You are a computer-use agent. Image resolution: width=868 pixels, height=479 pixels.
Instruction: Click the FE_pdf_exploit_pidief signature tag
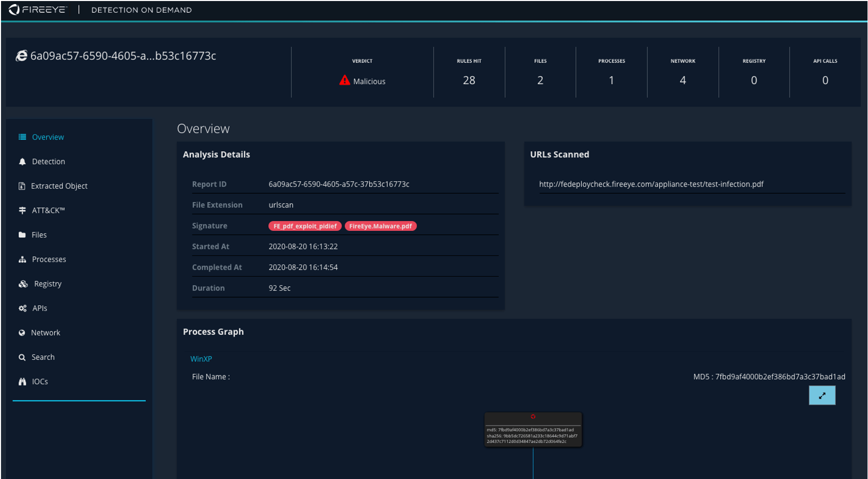[305, 226]
